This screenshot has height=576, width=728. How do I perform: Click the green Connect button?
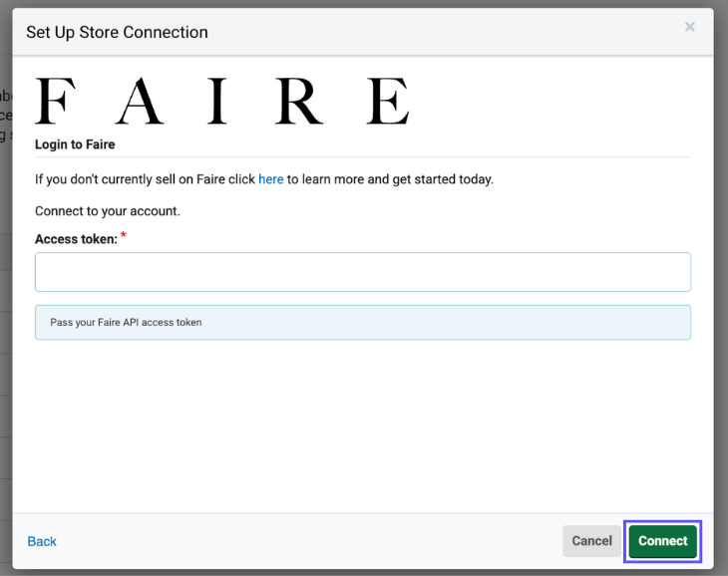(662, 541)
